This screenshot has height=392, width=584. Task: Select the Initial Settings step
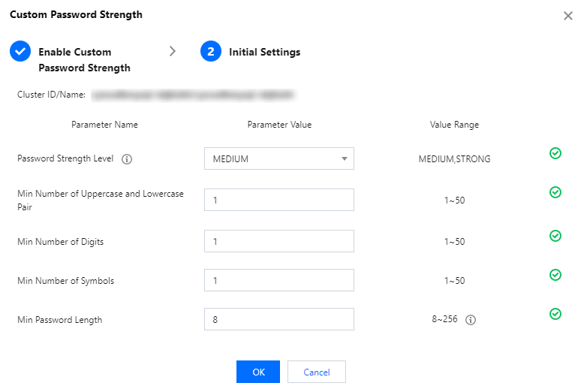tap(264, 52)
